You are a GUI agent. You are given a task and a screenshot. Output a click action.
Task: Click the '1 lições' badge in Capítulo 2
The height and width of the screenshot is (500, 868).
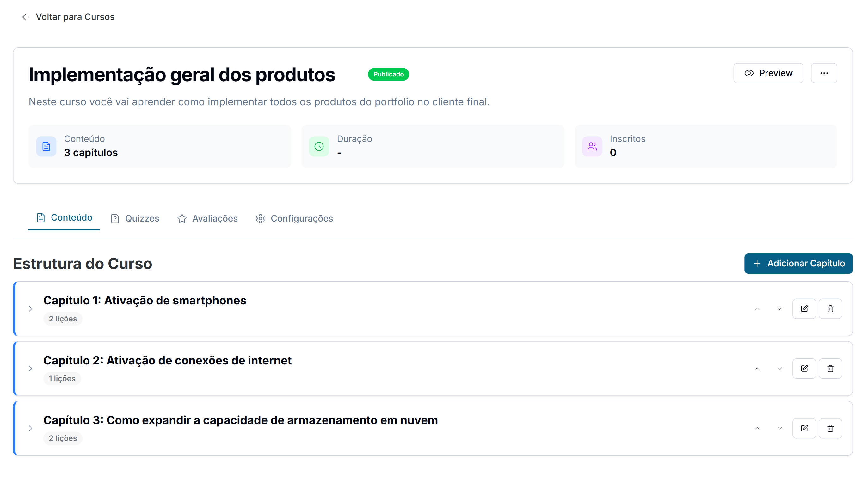click(62, 378)
